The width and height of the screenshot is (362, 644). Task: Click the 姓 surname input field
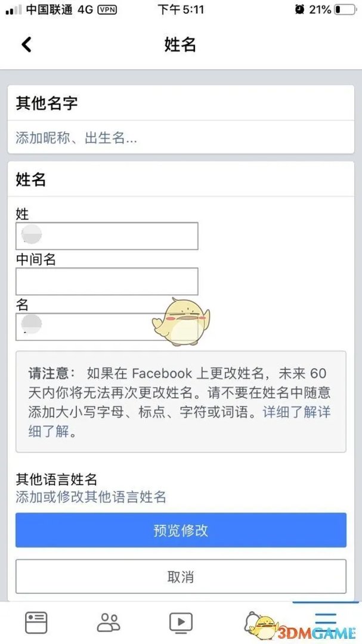pos(106,236)
